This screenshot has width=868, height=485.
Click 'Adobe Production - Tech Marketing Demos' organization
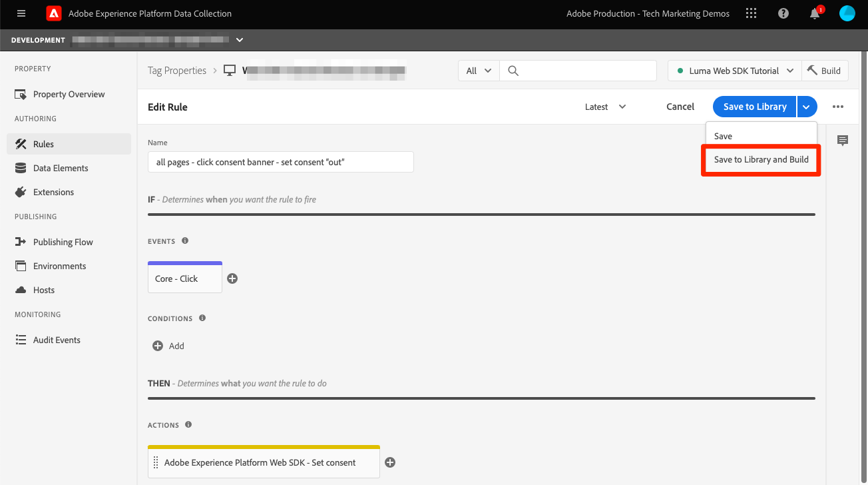tap(648, 13)
